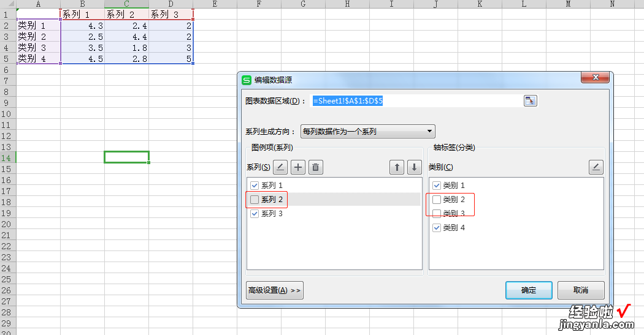The height and width of the screenshot is (335, 644).
Task: Select column header E
Action: [215, 4]
